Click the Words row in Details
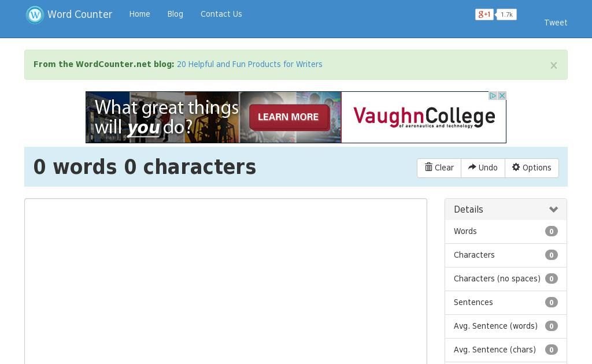This screenshot has width=592, height=364. tap(506, 232)
